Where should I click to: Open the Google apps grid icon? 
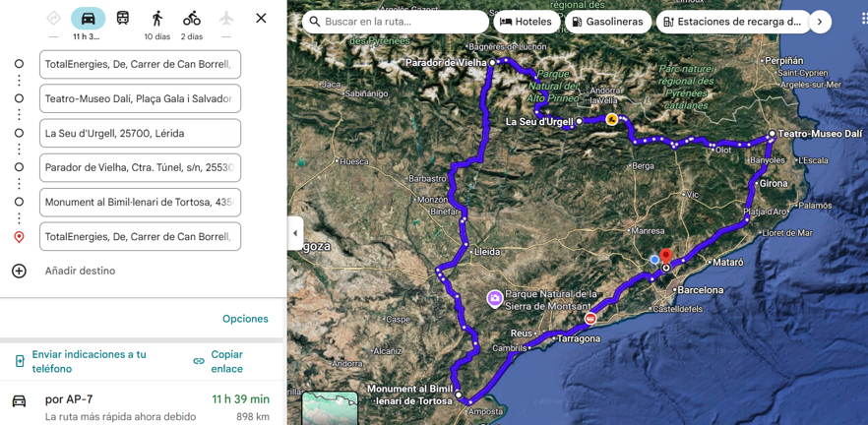click(865, 20)
